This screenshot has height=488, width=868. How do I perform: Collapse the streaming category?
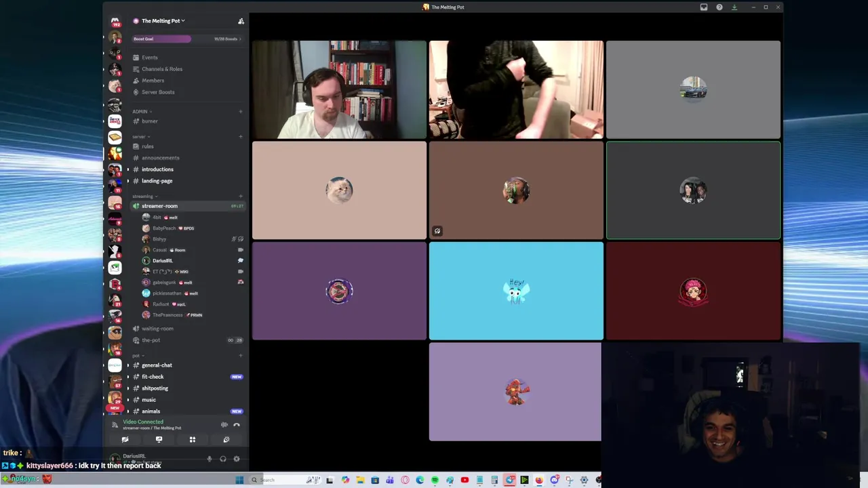pos(144,196)
